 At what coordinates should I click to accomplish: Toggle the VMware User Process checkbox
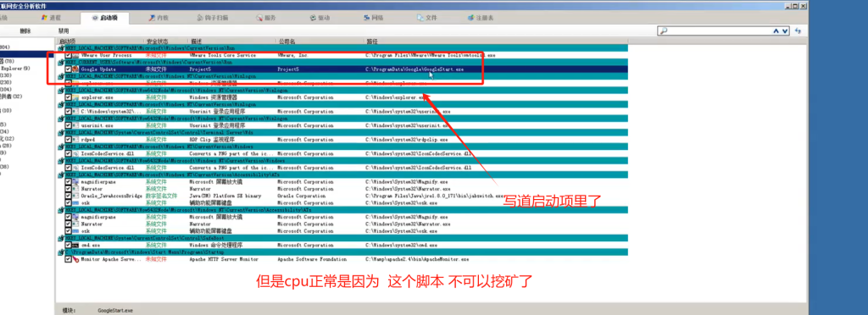pyautogui.click(x=68, y=56)
